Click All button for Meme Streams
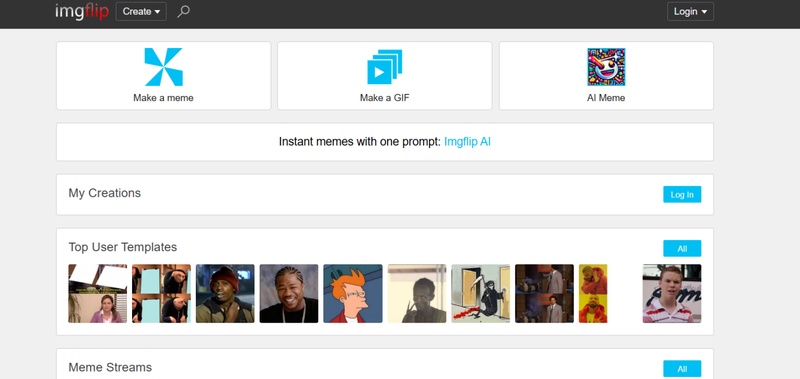The width and height of the screenshot is (800, 379). tap(682, 369)
